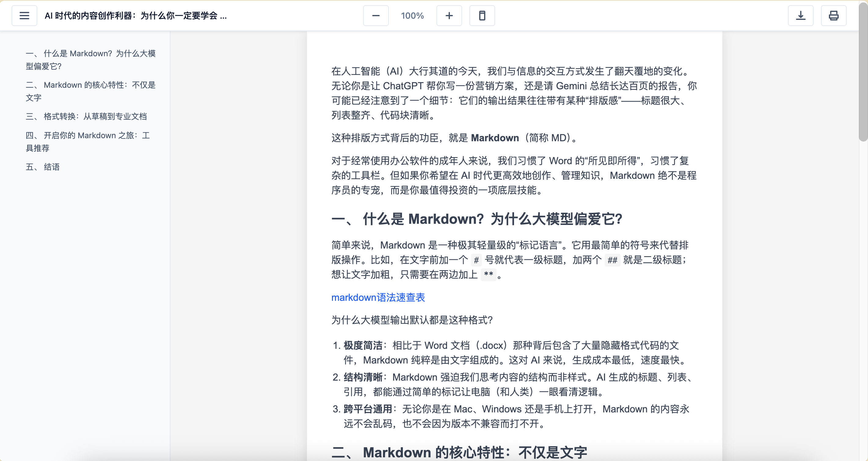868x461 pixels.
Task: Click heading 一、什么是 Markdown？为什么大模型偏爱它？
Action: [477, 219]
